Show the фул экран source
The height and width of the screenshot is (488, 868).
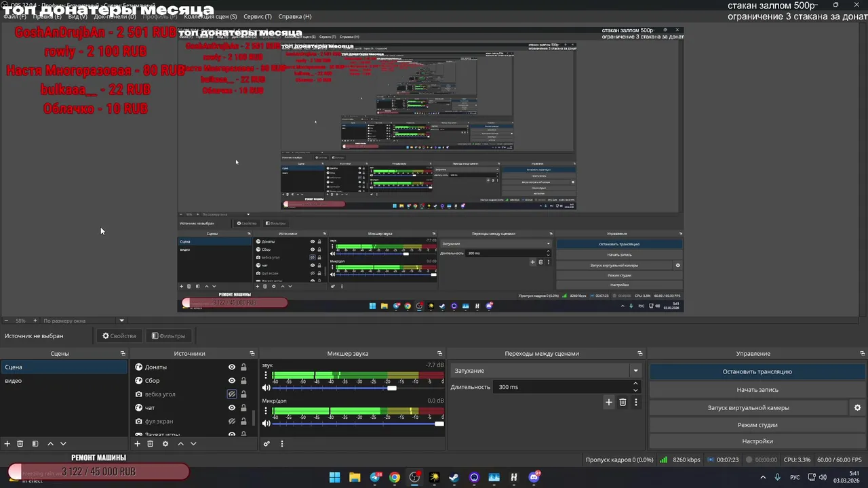tap(232, 422)
